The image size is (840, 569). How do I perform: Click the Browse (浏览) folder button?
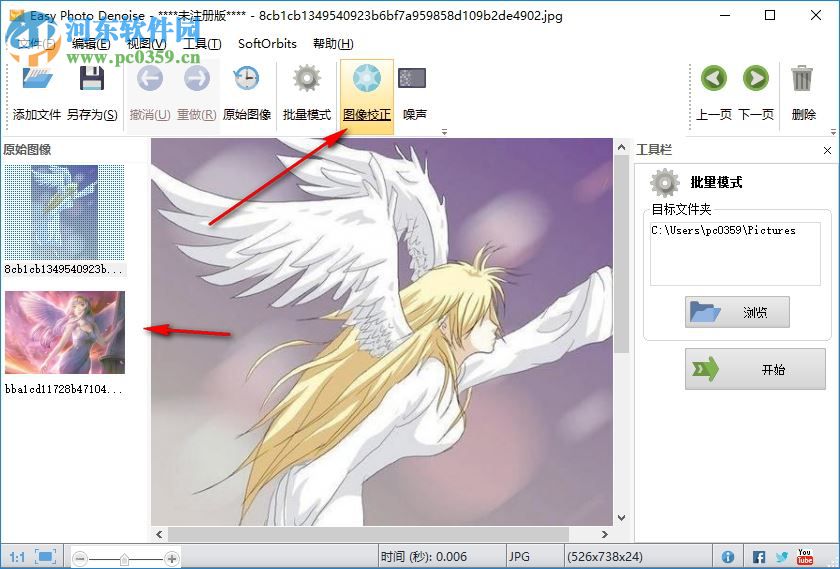tap(737, 312)
